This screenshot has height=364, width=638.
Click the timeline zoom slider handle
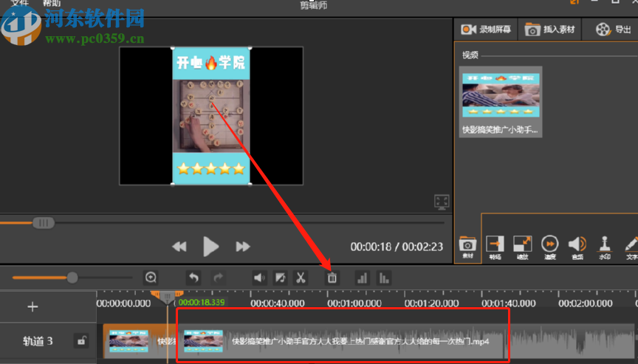tap(72, 278)
